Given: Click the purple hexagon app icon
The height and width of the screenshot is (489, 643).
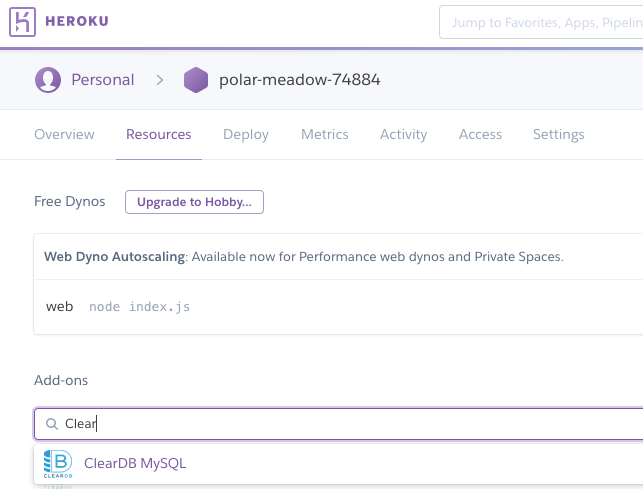Looking at the screenshot, I should (196, 80).
